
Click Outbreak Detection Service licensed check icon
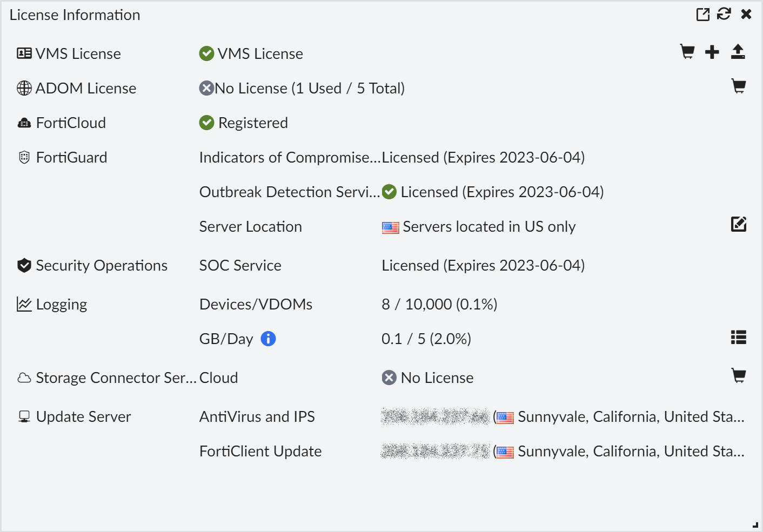[x=389, y=192]
